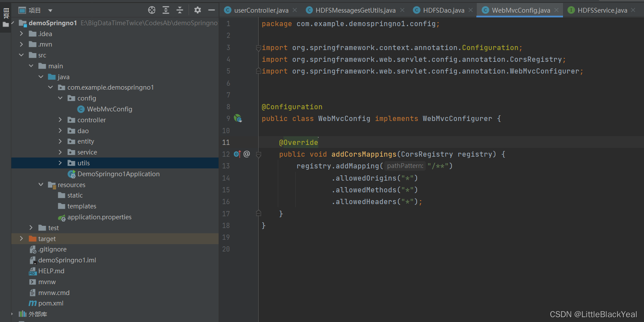Select the mvnw file
The width and height of the screenshot is (644, 322).
[47, 282]
